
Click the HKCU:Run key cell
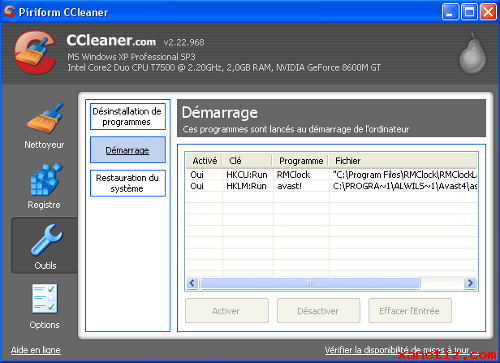click(x=247, y=175)
